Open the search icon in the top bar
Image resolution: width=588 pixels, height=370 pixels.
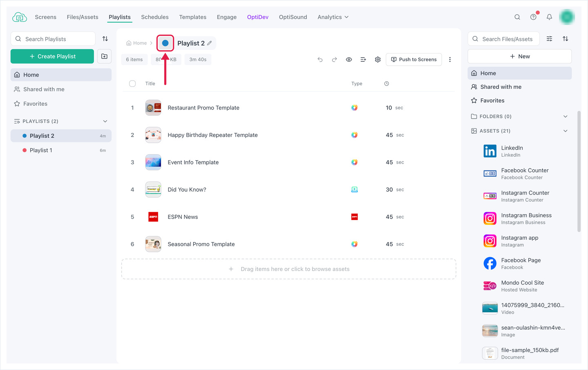(517, 17)
